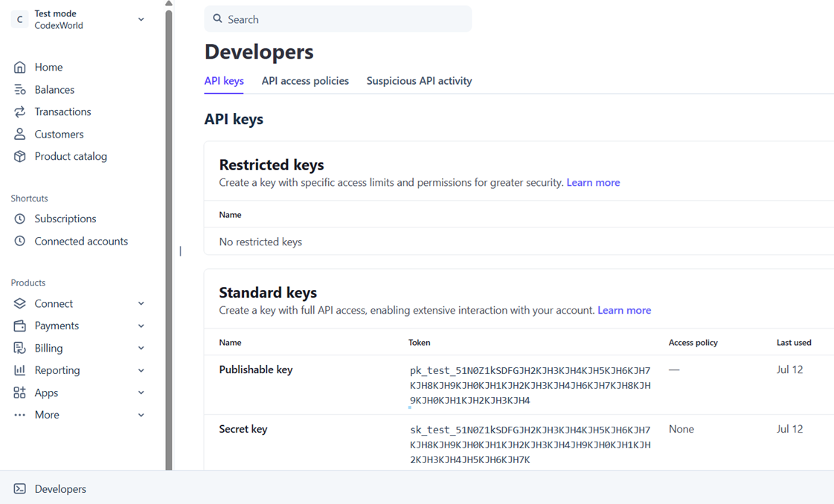Click the CodexWorld account avatar

pos(19,19)
